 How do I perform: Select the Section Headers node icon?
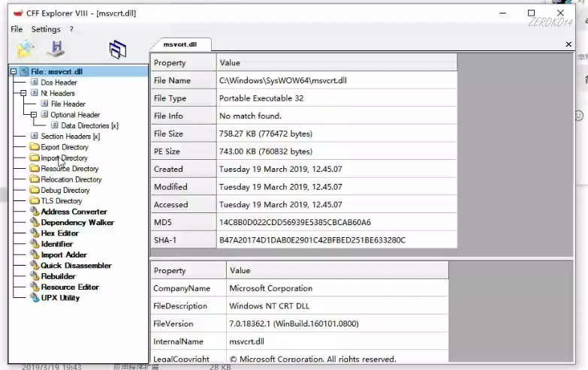pos(35,136)
